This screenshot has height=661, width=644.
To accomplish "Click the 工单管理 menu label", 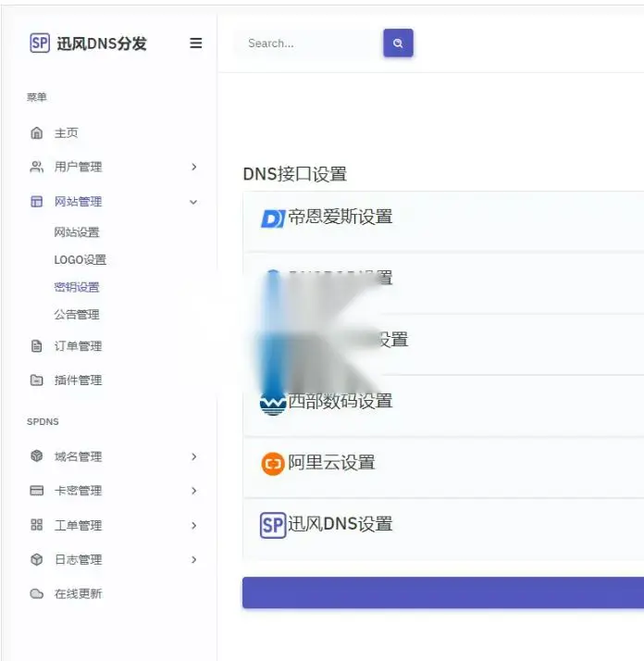I will (x=78, y=525).
